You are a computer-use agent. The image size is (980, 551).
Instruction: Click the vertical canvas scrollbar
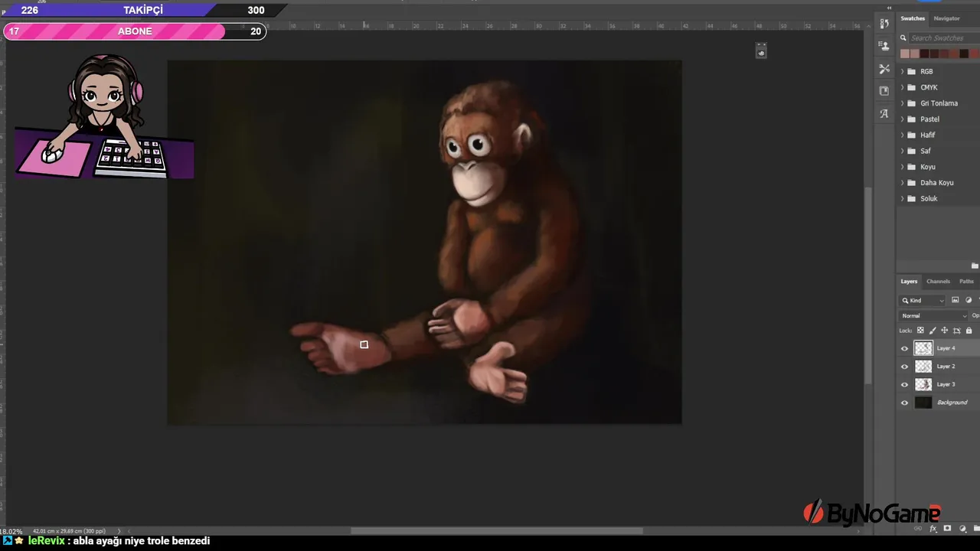pos(868,287)
